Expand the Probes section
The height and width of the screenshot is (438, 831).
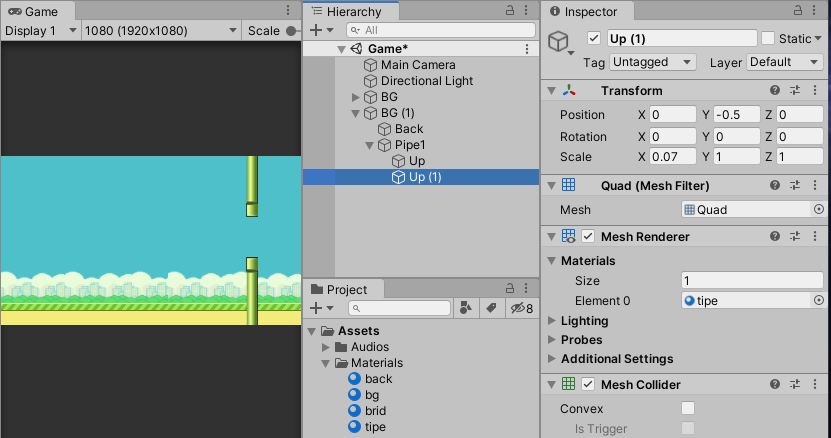point(552,339)
